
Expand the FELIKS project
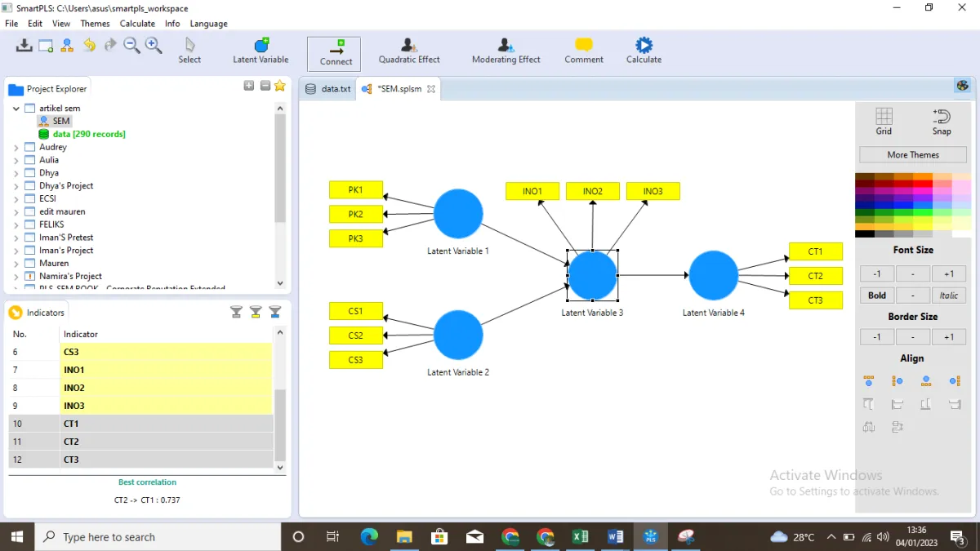coord(16,224)
